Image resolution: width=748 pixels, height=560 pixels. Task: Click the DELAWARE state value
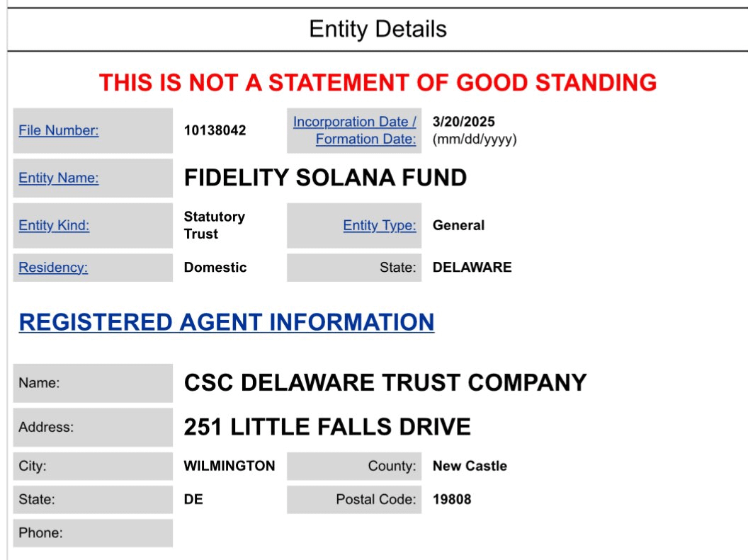[x=472, y=267]
